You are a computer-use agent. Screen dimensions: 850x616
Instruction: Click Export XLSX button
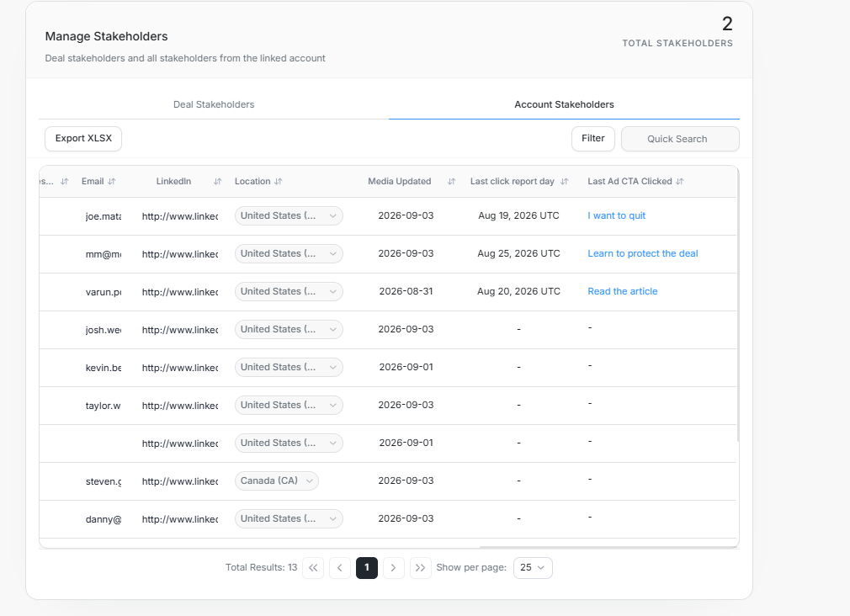tap(83, 139)
